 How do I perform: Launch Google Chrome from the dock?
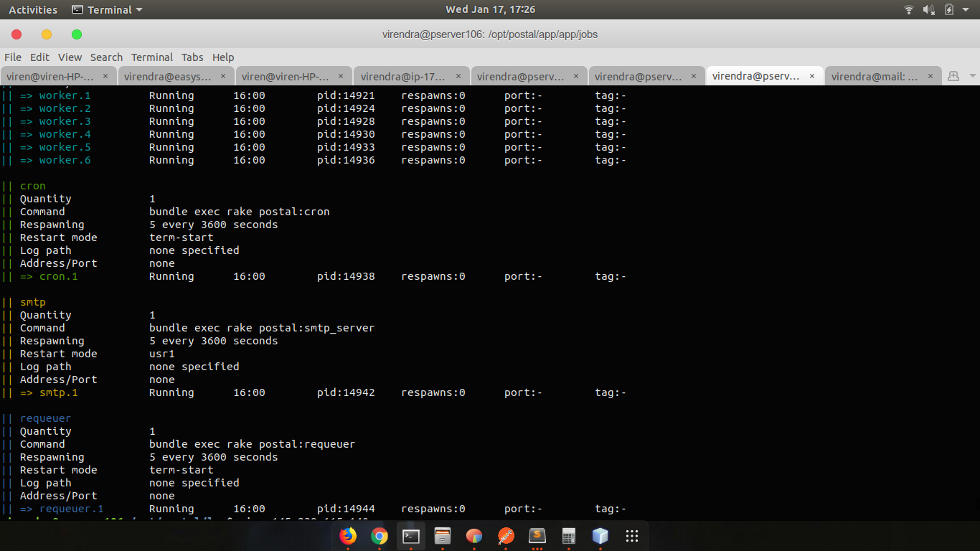click(x=380, y=536)
